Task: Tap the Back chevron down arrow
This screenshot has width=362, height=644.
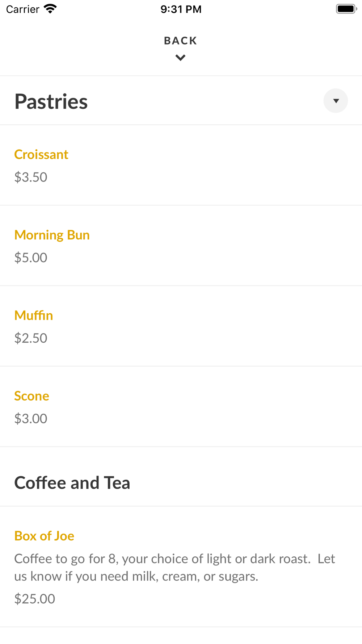Action: point(180,58)
